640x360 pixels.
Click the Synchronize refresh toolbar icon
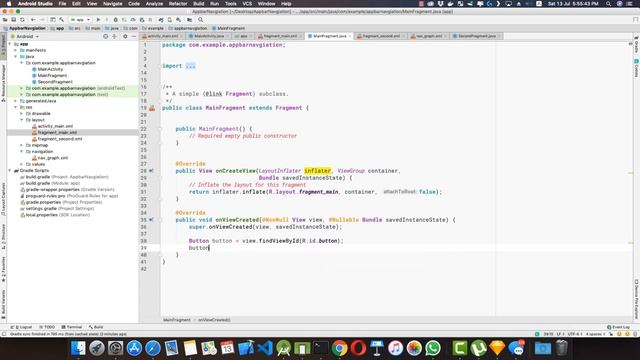click(x=22, y=20)
